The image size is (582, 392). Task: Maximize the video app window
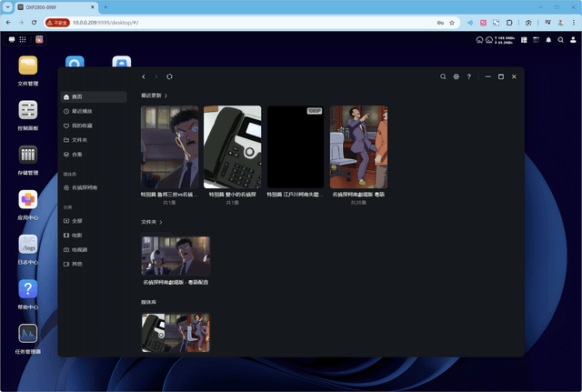(501, 76)
